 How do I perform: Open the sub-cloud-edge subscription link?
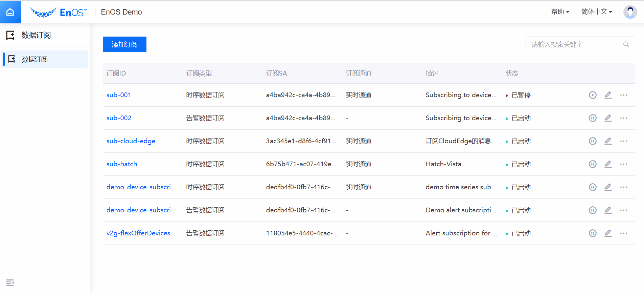(x=131, y=141)
